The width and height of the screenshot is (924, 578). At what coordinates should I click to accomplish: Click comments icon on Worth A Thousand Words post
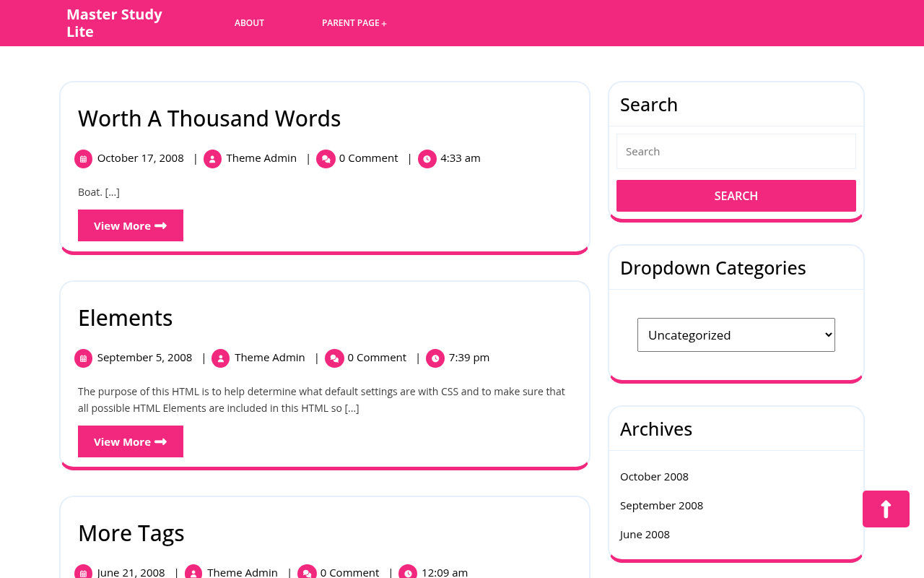click(326, 159)
